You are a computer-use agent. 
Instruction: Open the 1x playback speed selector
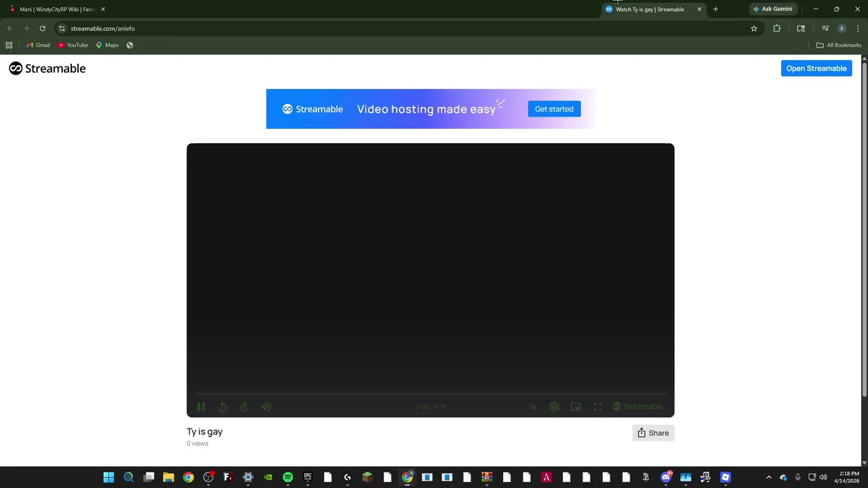[x=533, y=407]
